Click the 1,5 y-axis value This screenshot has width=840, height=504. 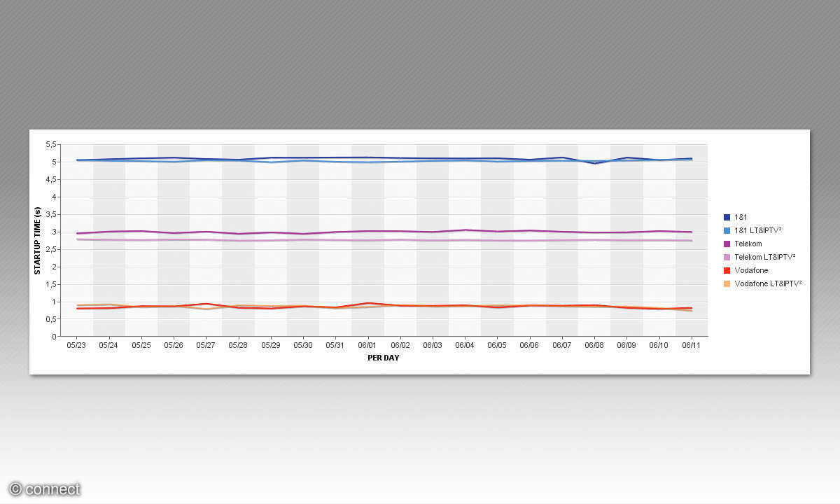(51, 284)
